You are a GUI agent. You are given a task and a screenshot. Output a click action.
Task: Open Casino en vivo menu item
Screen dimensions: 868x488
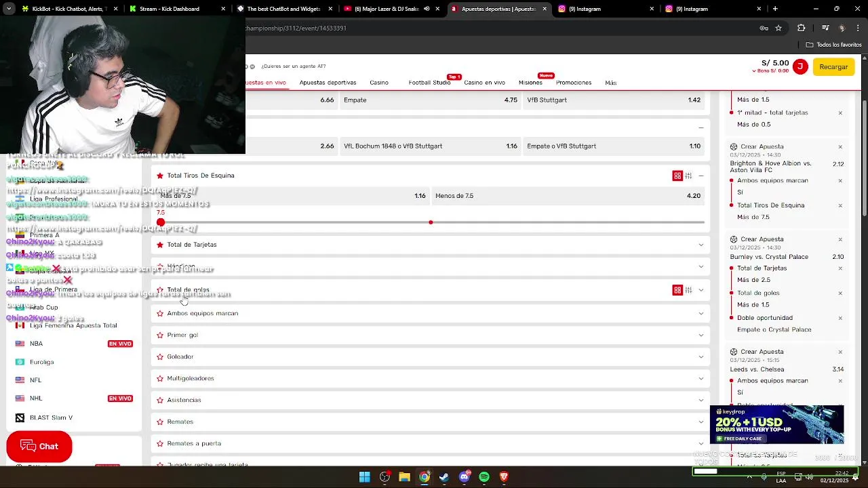(x=484, y=83)
